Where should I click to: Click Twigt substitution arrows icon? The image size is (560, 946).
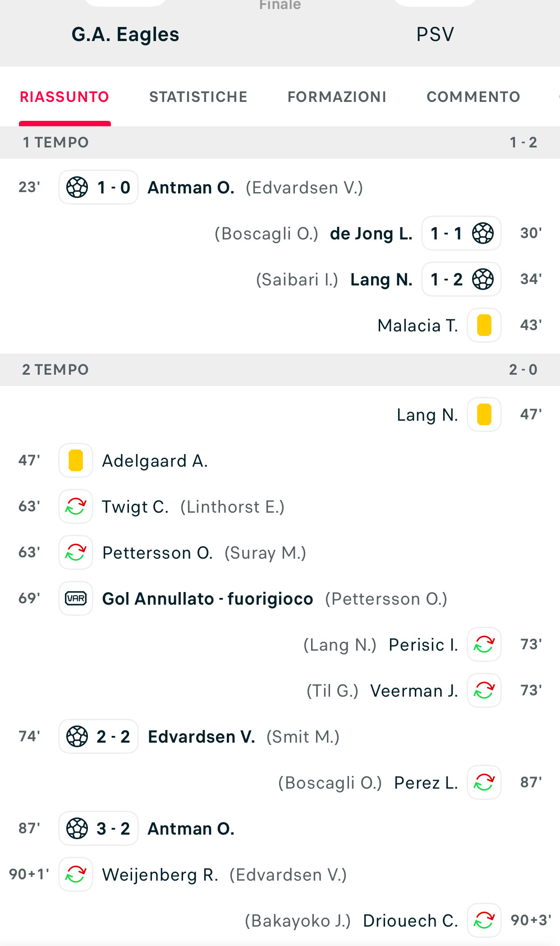point(76,506)
